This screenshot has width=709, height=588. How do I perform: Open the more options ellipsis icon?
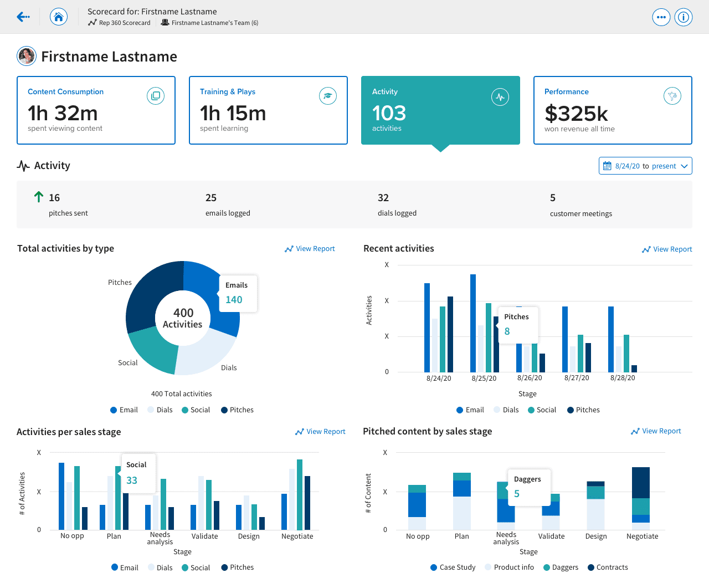(x=661, y=17)
